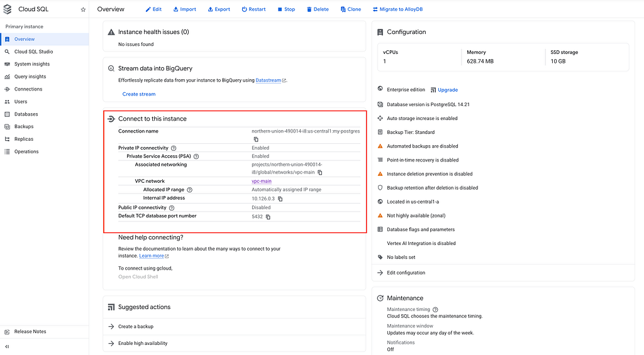
Task: Click the Maintenance panel clock icon
Action: (x=380, y=298)
